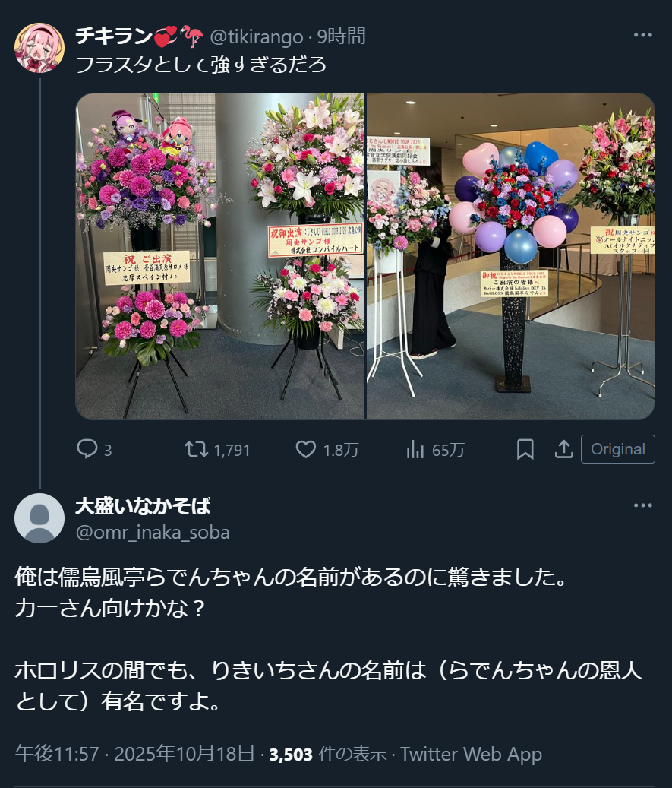Click the Twitter Web App source label
Screen dimensions: 672x788
(x=471, y=754)
